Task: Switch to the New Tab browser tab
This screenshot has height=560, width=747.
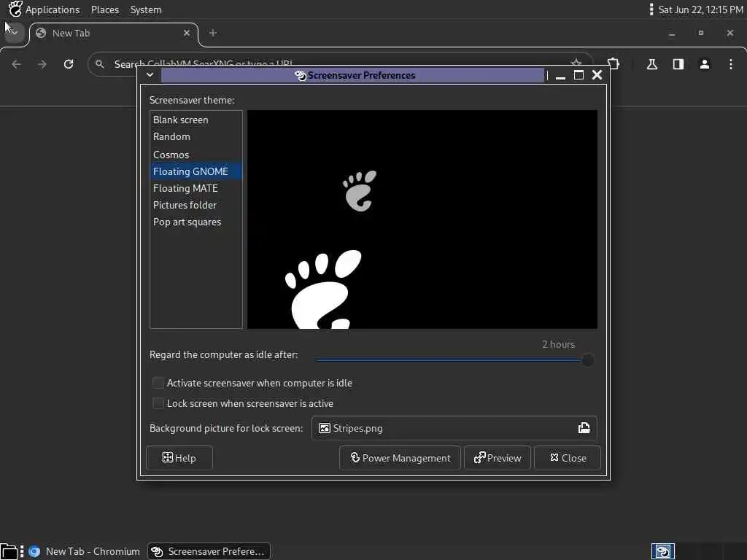Action: coord(113,34)
